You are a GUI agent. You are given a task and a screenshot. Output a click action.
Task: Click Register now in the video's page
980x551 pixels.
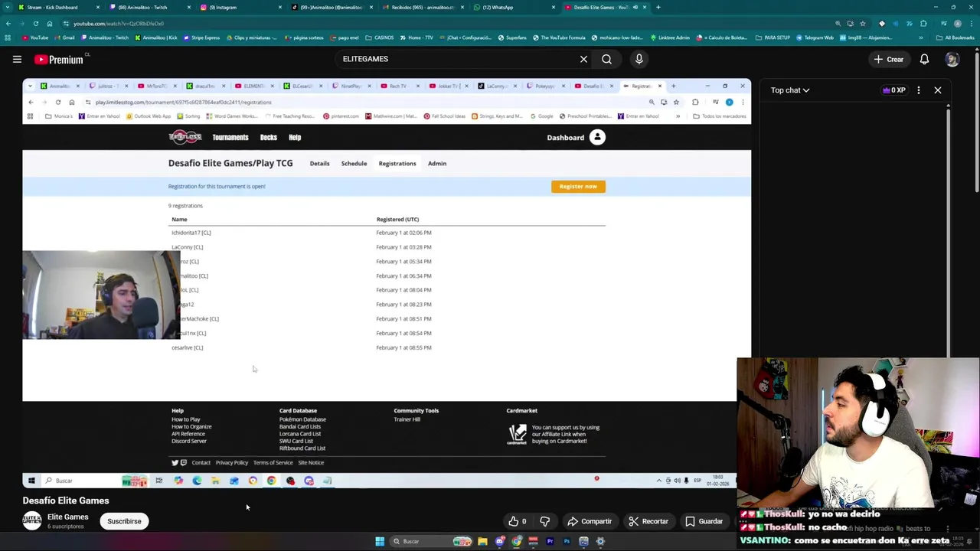click(578, 186)
